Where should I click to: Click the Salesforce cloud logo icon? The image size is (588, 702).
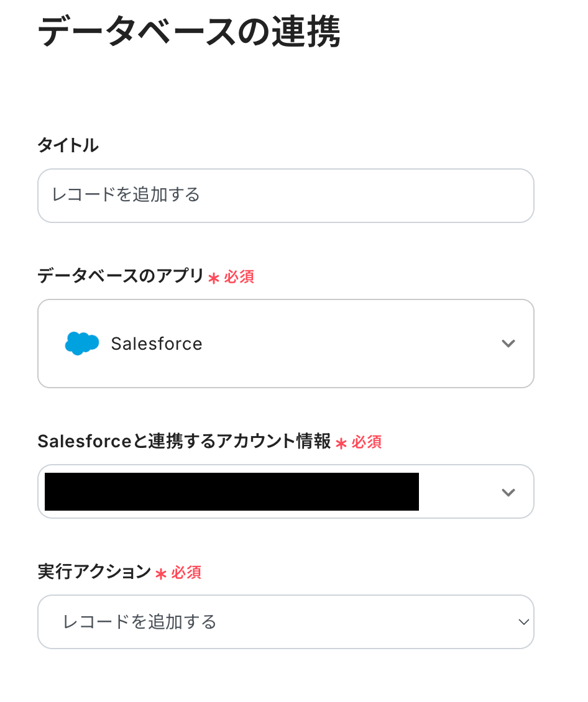[x=82, y=344]
